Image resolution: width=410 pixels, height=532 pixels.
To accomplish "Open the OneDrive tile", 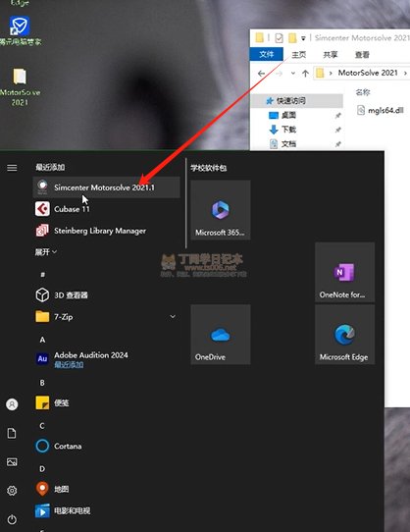I will pos(221,335).
